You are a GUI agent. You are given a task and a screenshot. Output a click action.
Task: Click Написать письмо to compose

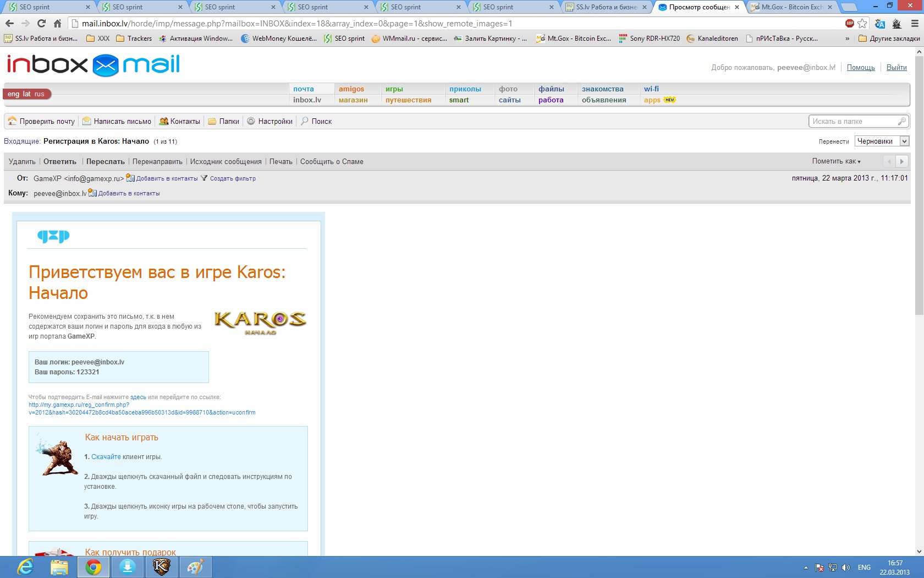117,121
